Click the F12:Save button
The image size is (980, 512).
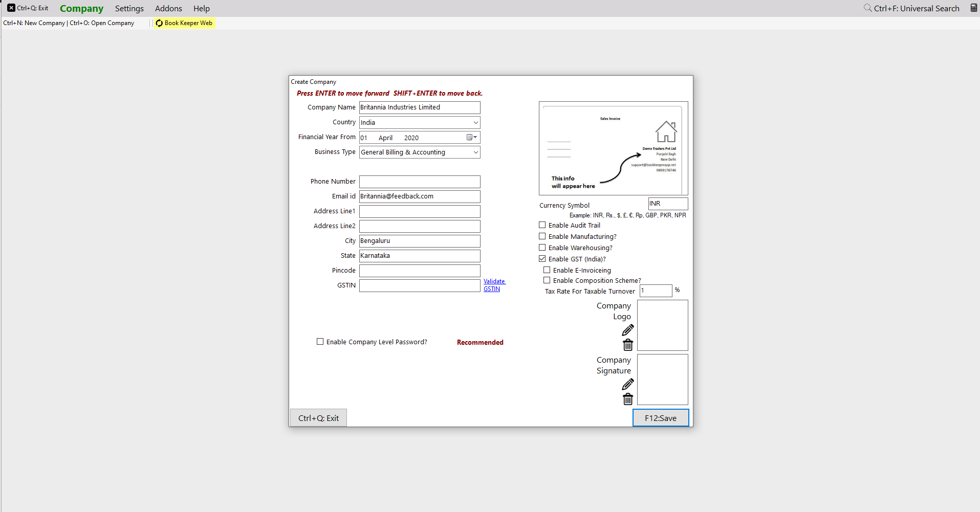pos(661,418)
